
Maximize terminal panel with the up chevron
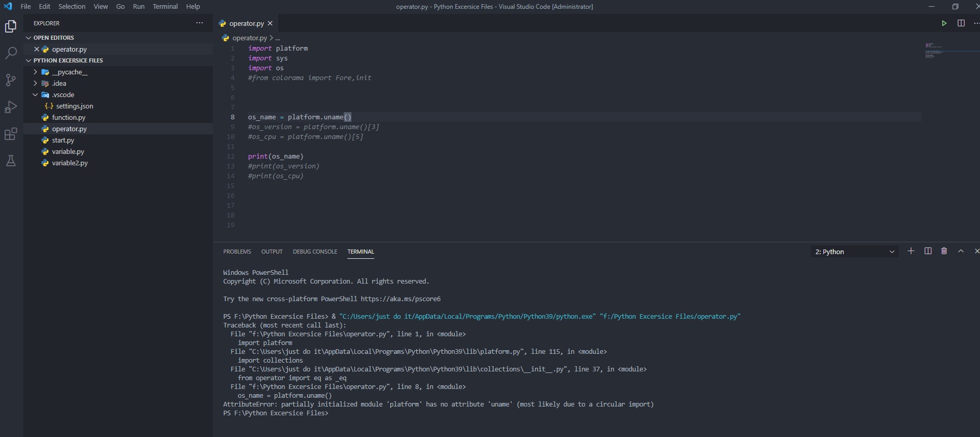(x=961, y=251)
